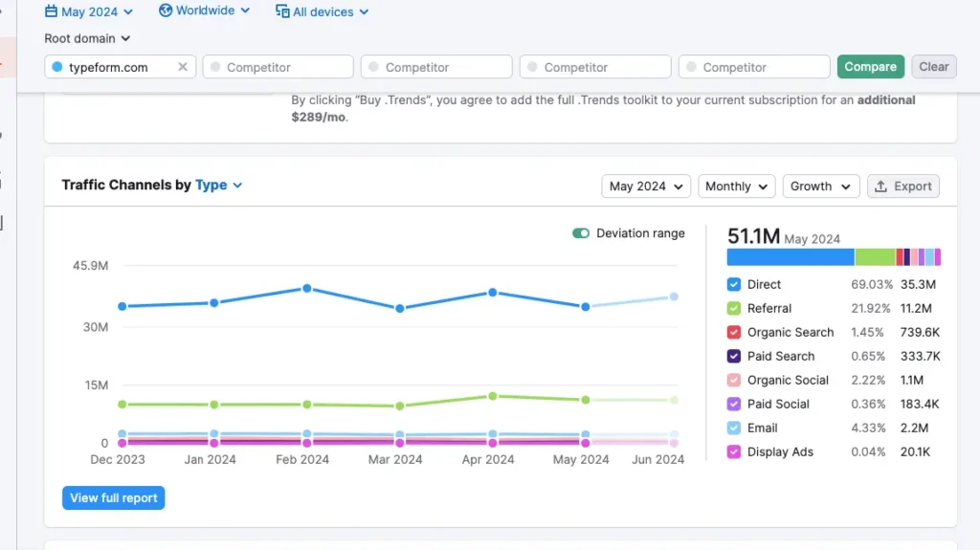Open the chart's May 2024 month dropdown

pos(646,187)
